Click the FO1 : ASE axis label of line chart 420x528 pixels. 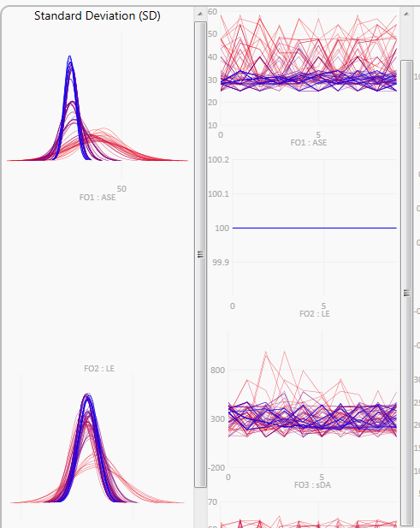pyautogui.click(x=309, y=142)
